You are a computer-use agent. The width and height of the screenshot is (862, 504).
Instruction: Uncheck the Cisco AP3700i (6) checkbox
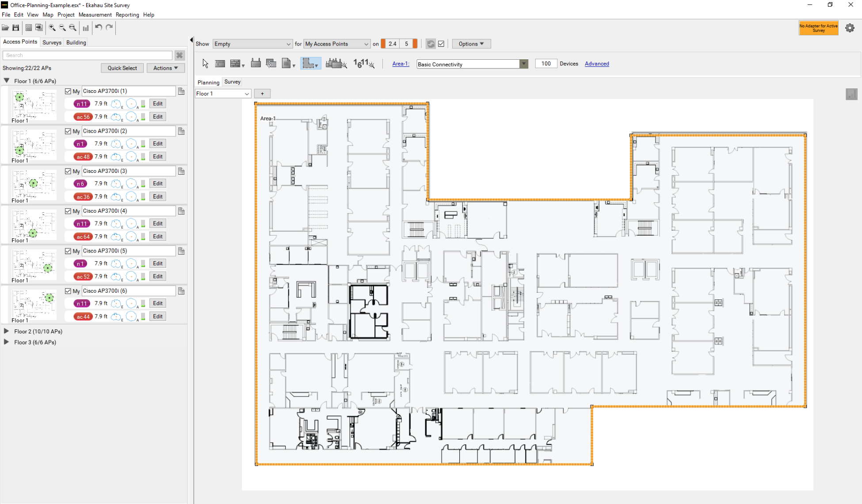68,291
